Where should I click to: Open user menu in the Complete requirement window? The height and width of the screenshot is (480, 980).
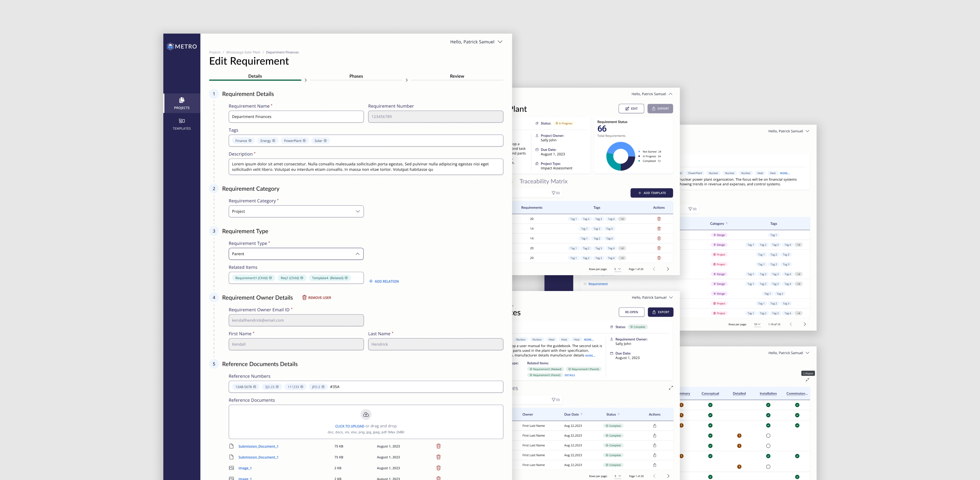[671, 298]
